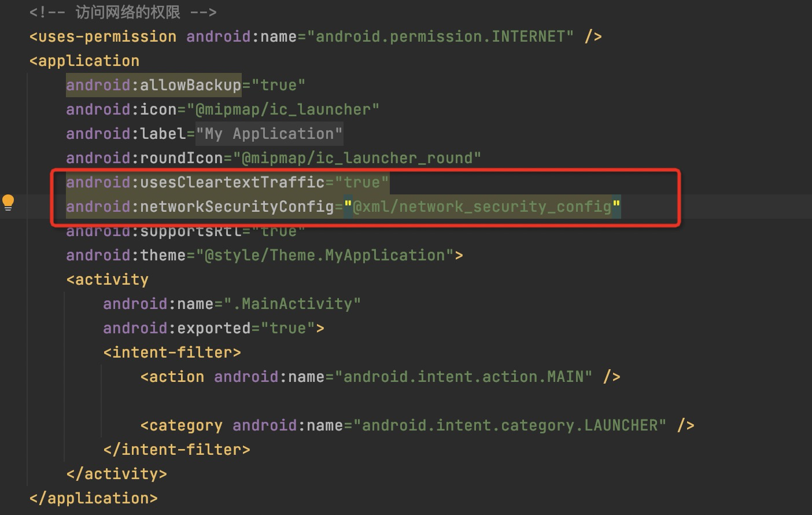Click the opening "<intent-filter>" tag

tap(172, 352)
